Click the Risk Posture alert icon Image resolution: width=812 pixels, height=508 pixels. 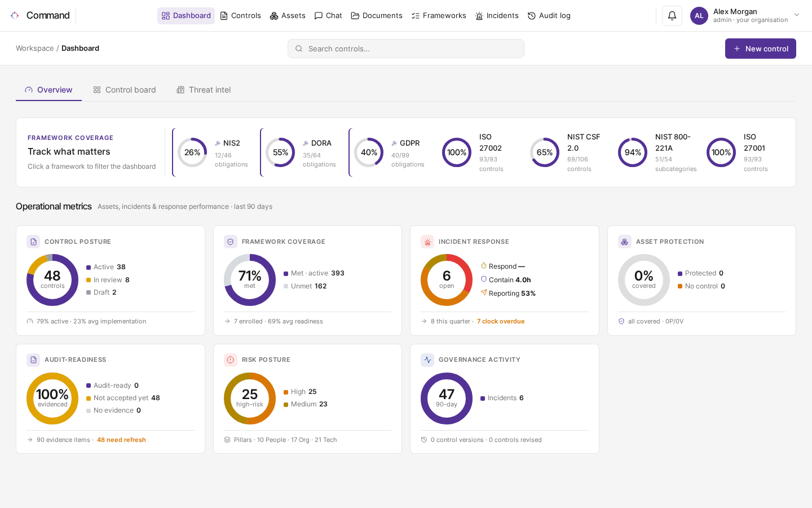(231, 360)
